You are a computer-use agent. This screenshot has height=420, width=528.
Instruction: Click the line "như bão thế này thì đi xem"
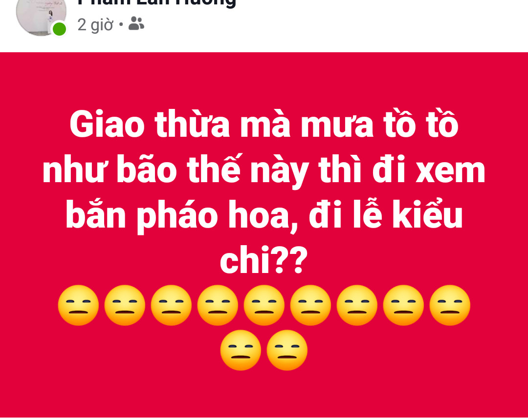[x=264, y=171]
